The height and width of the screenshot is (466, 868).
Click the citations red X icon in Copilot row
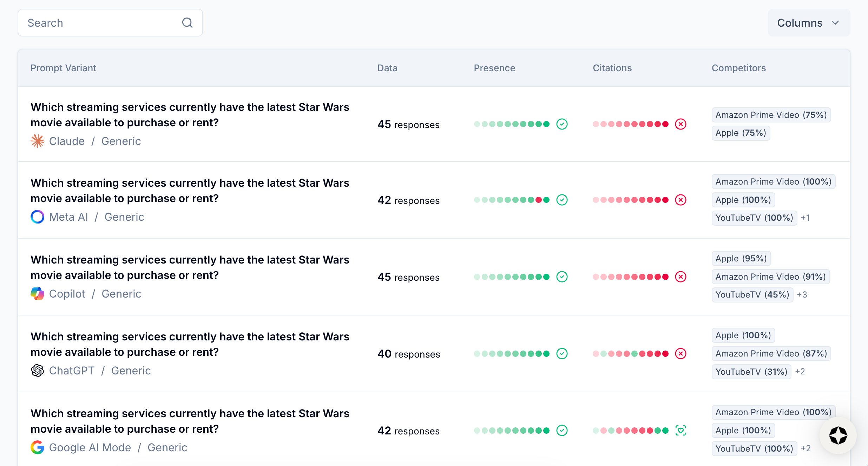681,277
